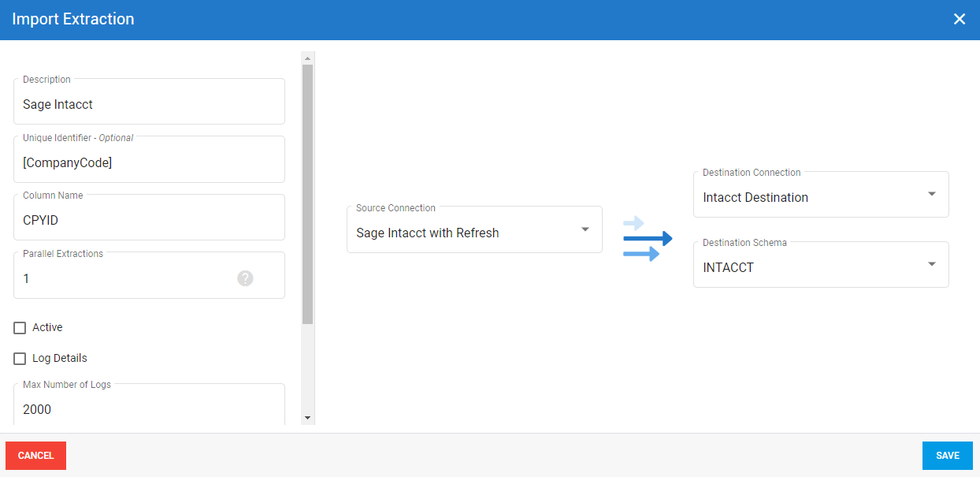The height and width of the screenshot is (477, 980).
Task: Click the Parallel Extractions value field
Action: [x=126, y=279]
